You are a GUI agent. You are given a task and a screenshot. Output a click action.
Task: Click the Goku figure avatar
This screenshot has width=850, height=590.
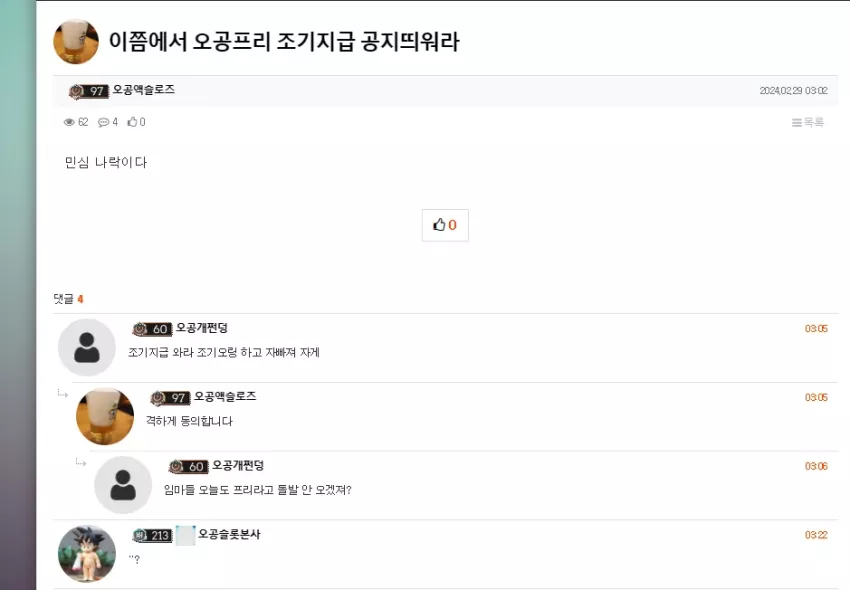87,554
